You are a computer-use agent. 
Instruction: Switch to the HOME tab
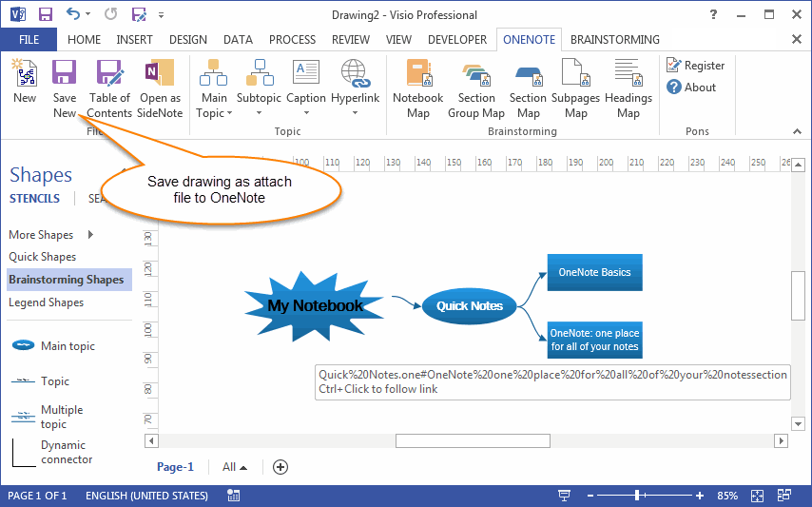tap(84, 40)
